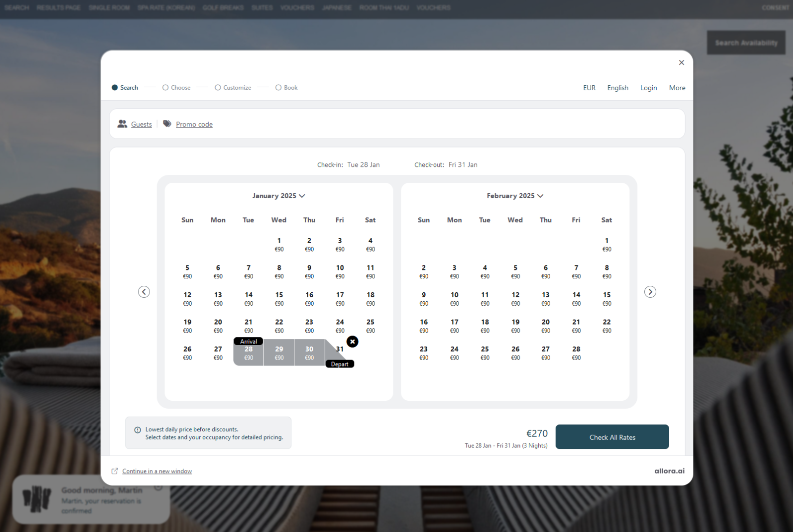Screen dimensions: 793x532
Task: Click the Check-out: Fri 31 Jan text
Action: click(446, 165)
